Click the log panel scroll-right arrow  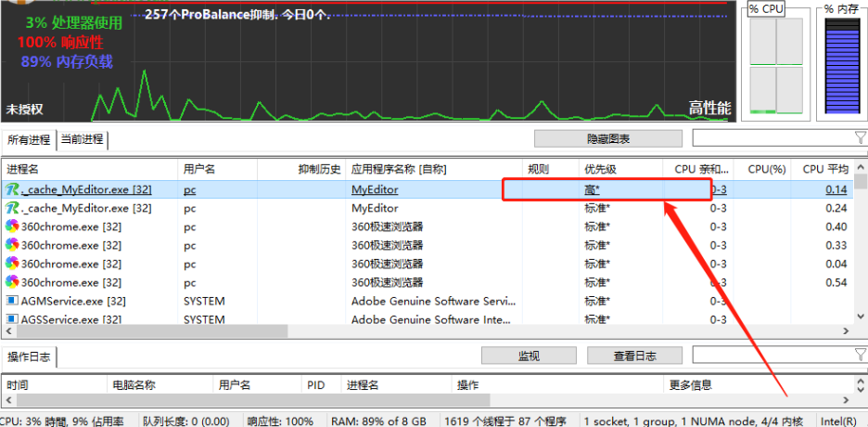click(847, 399)
